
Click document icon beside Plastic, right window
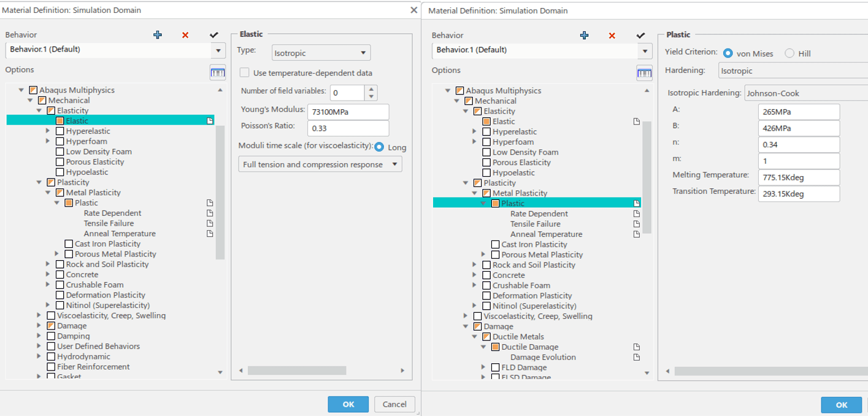[x=636, y=203]
